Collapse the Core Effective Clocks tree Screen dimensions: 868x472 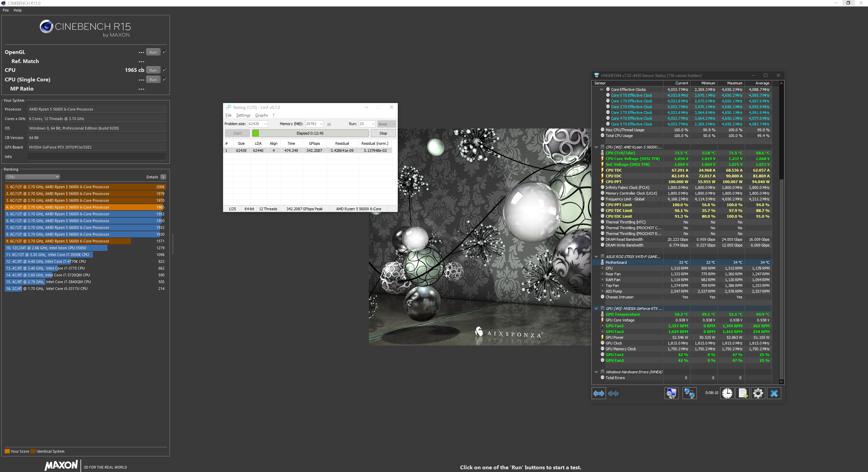[601, 90]
